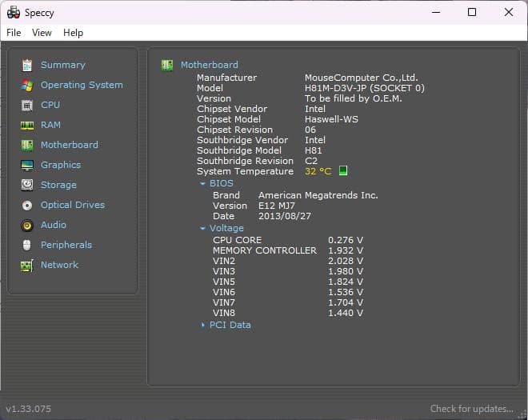The height and width of the screenshot is (420, 528).
Task: Click version number v1.33.075 in status bar
Action: 28,409
